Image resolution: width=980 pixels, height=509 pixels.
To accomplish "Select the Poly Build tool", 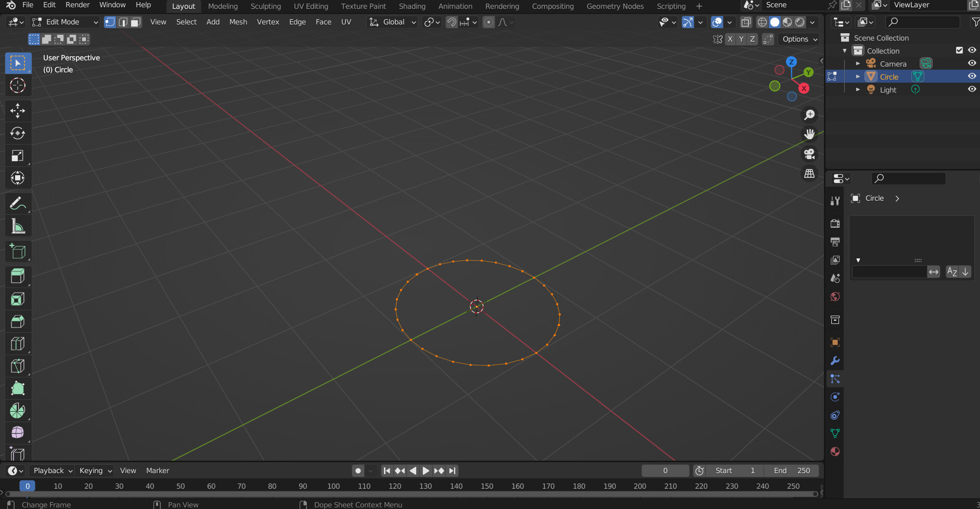I will coord(18,388).
